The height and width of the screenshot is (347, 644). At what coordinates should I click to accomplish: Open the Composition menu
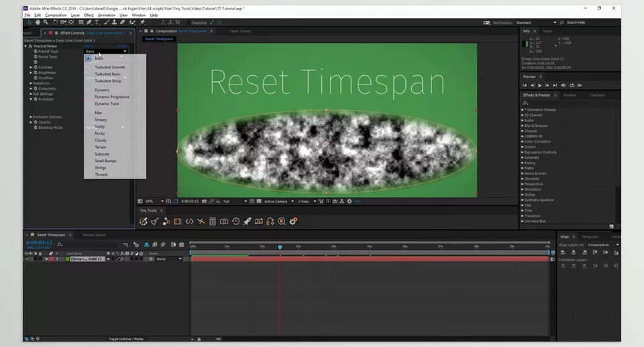pos(56,15)
